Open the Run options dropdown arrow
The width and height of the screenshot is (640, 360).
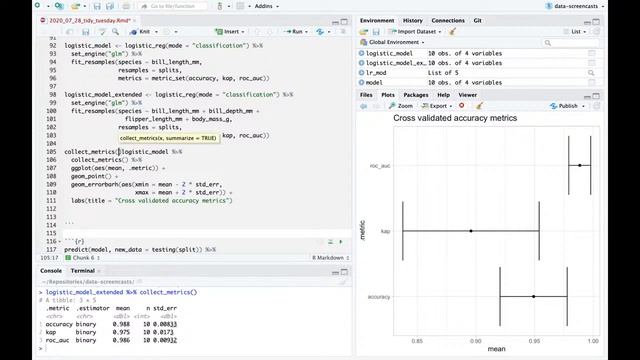coord(306,32)
